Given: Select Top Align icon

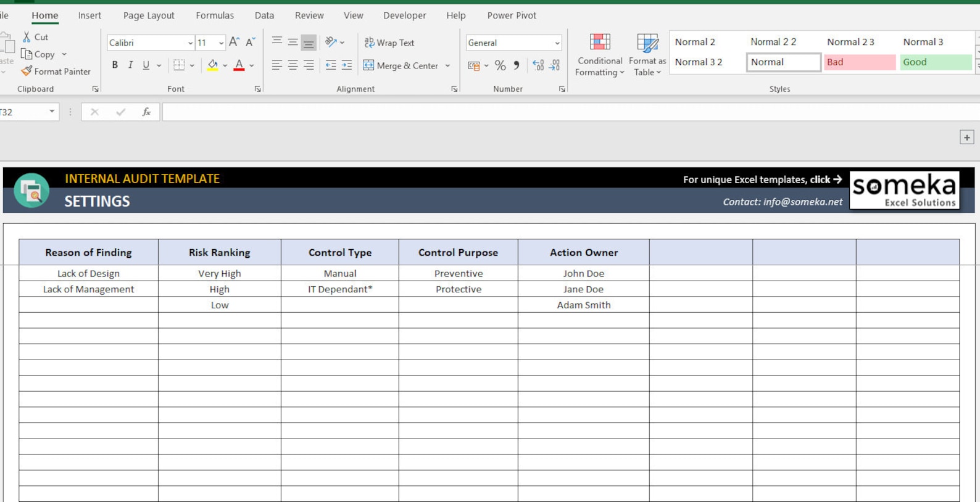Looking at the screenshot, I should coord(277,41).
